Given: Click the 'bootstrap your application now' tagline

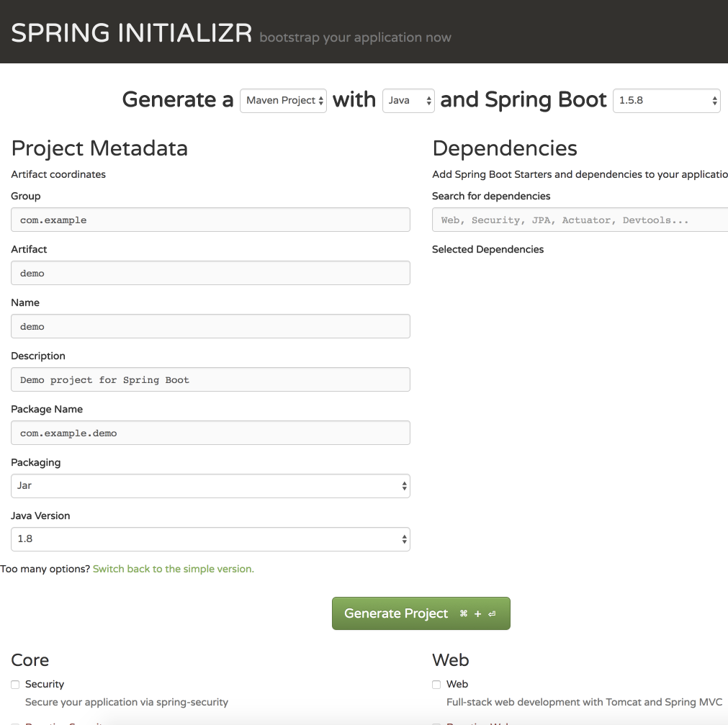Looking at the screenshot, I should [355, 37].
